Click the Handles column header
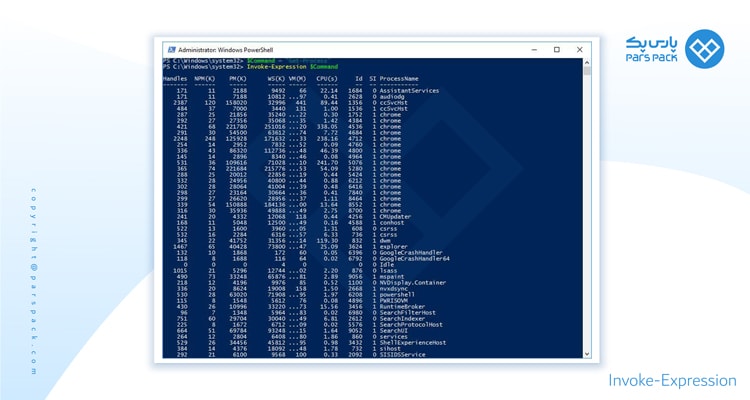This screenshot has width=750, height=400. click(175, 78)
